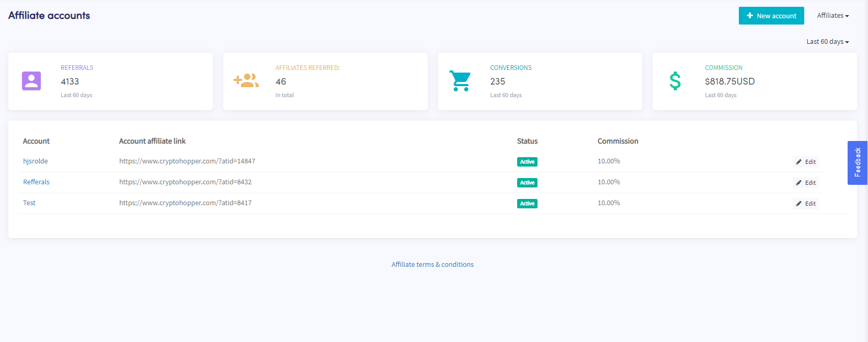Click the purple Referrals person icon
The image size is (868, 342).
pos(31,81)
